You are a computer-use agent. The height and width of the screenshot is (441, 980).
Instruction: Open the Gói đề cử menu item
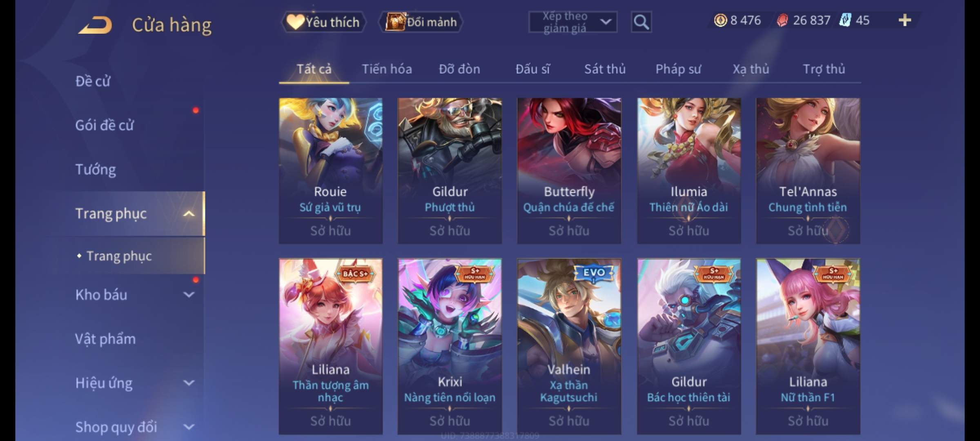[104, 125]
